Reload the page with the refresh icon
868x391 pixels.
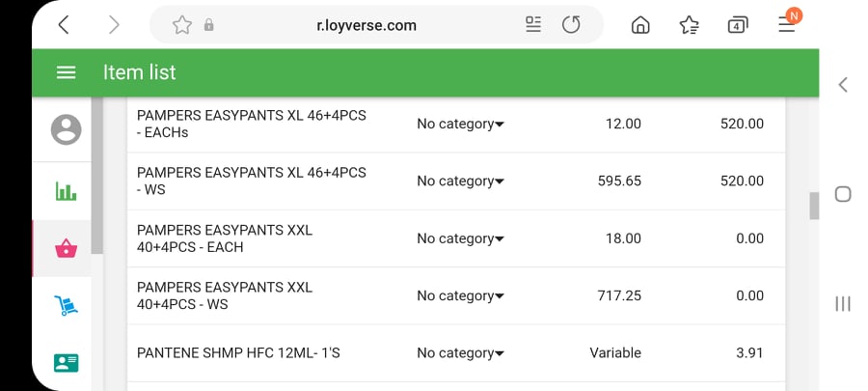pos(571,25)
